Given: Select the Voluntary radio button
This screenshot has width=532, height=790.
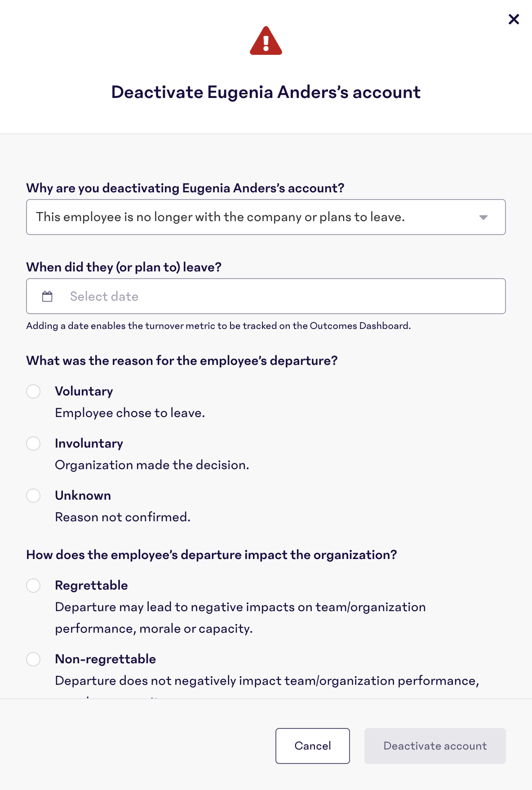Looking at the screenshot, I should click(33, 391).
